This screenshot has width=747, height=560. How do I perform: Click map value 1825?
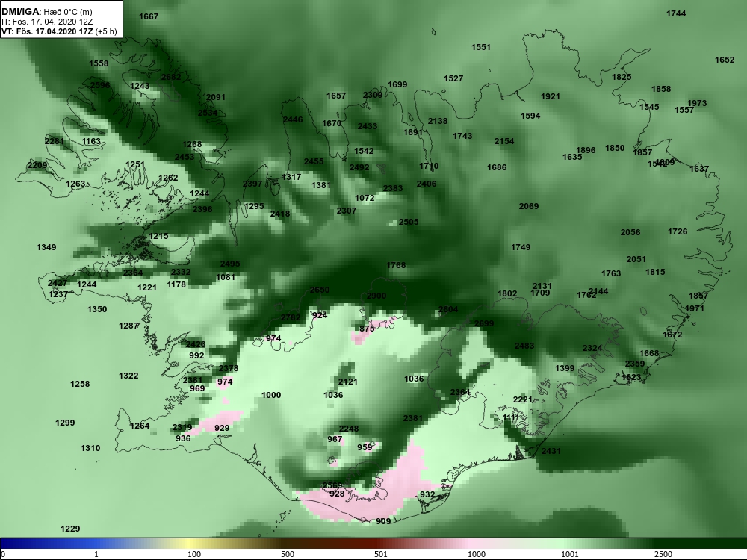pyautogui.click(x=622, y=77)
